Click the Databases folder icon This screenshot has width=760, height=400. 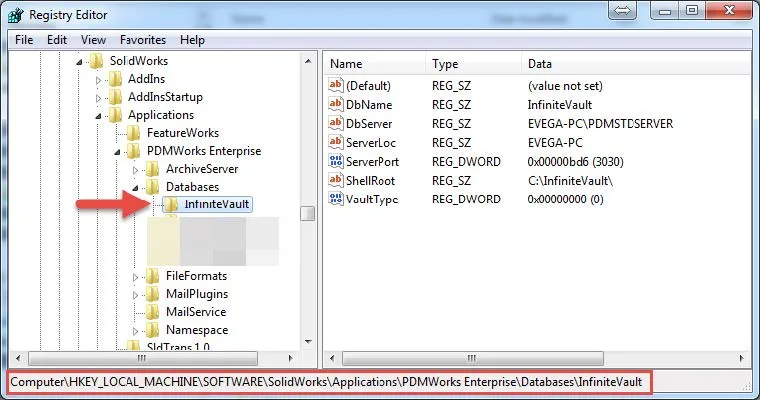coord(153,187)
